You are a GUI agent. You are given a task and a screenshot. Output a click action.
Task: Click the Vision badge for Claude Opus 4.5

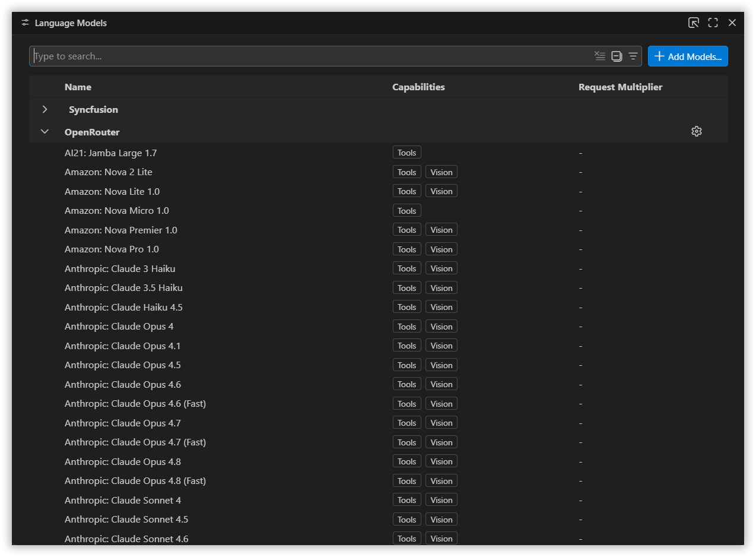coord(441,365)
